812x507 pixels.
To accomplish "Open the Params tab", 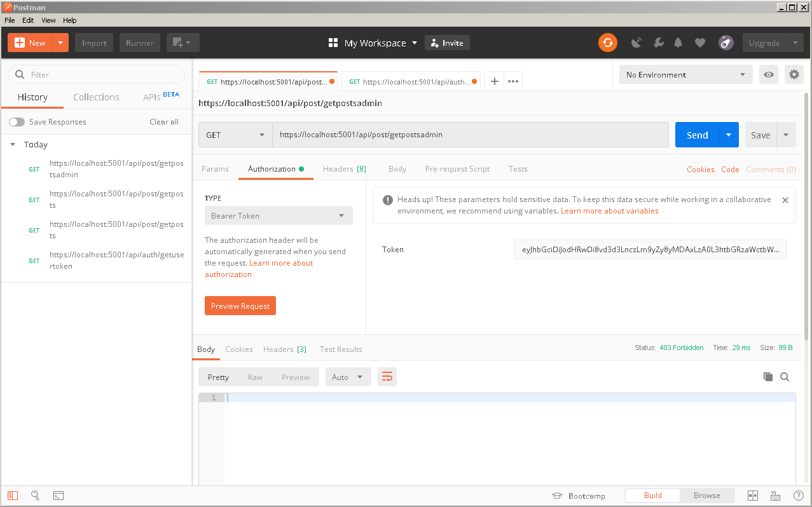I will 215,169.
